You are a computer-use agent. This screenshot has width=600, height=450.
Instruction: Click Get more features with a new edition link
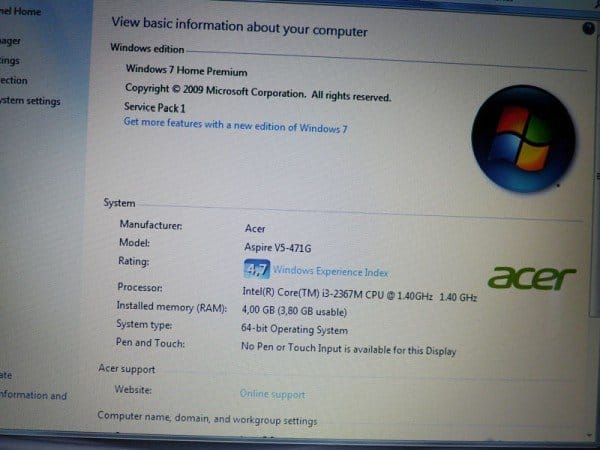click(235, 128)
